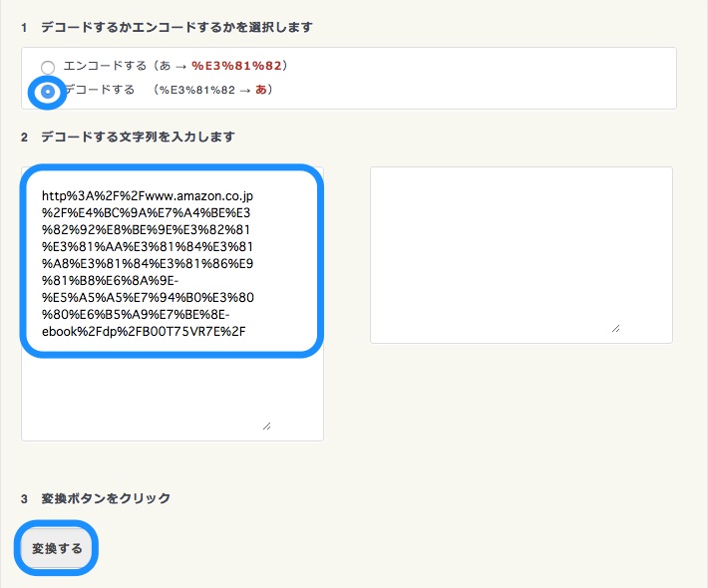The height and width of the screenshot is (588, 708).
Task: Click the heading デコードする文字列を入力します
Action: point(139,137)
